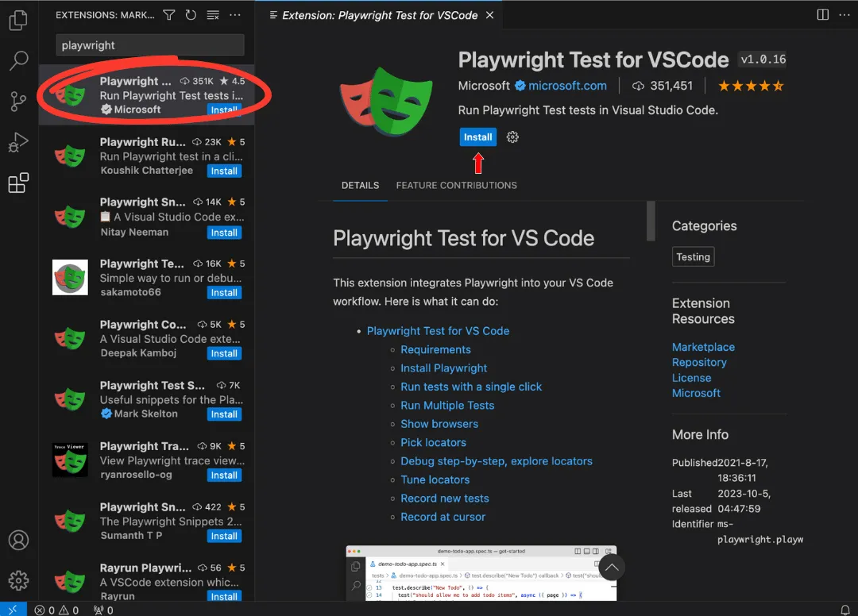The height and width of the screenshot is (616, 858).
Task: Open gear menu beside Install button
Action: tap(512, 137)
